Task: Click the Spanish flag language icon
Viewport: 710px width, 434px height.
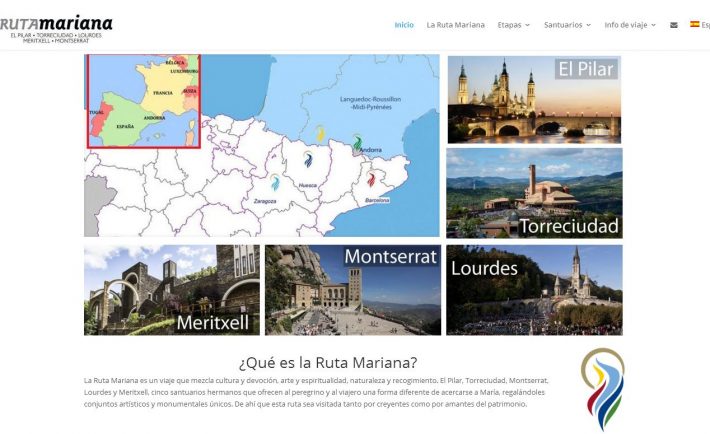Action: click(x=694, y=25)
